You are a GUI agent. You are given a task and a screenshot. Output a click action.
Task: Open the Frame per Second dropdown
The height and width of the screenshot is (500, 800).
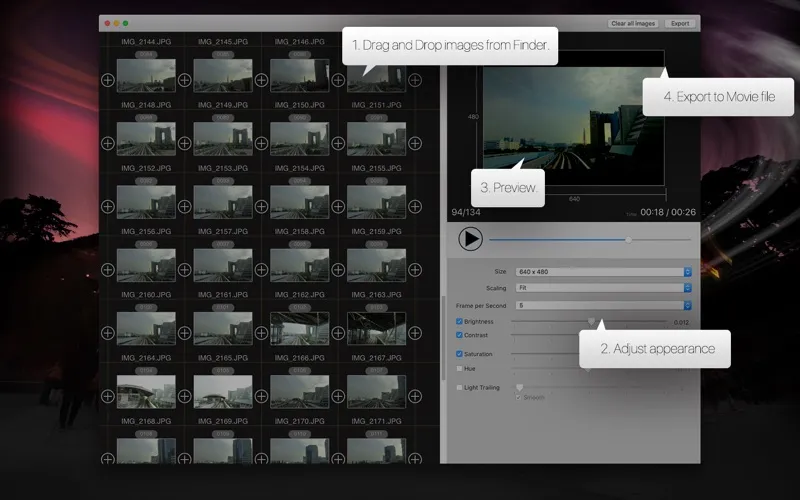(x=604, y=305)
